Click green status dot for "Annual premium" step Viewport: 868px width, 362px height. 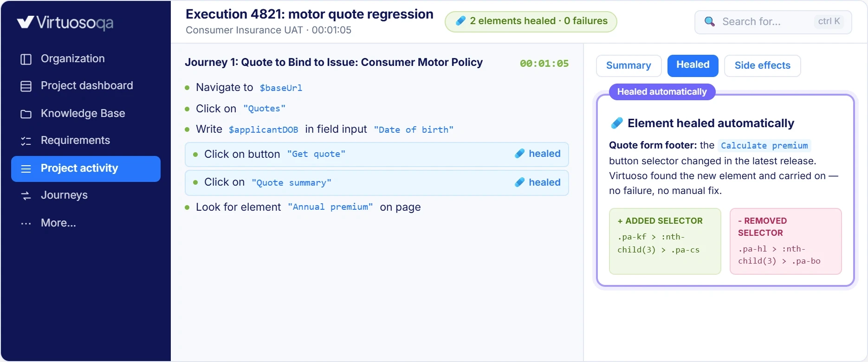pos(187,207)
